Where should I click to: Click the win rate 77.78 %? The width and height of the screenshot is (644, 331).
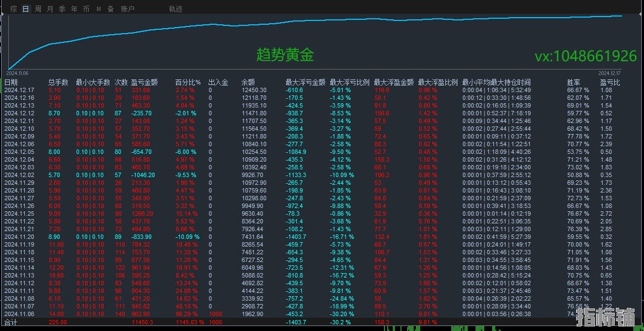[578, 136]
